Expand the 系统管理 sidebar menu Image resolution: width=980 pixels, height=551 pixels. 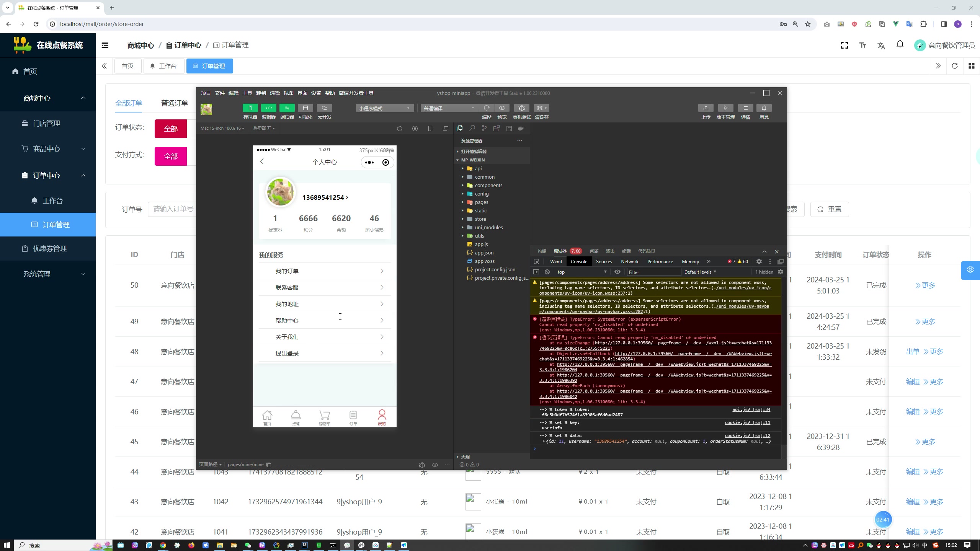48,274
